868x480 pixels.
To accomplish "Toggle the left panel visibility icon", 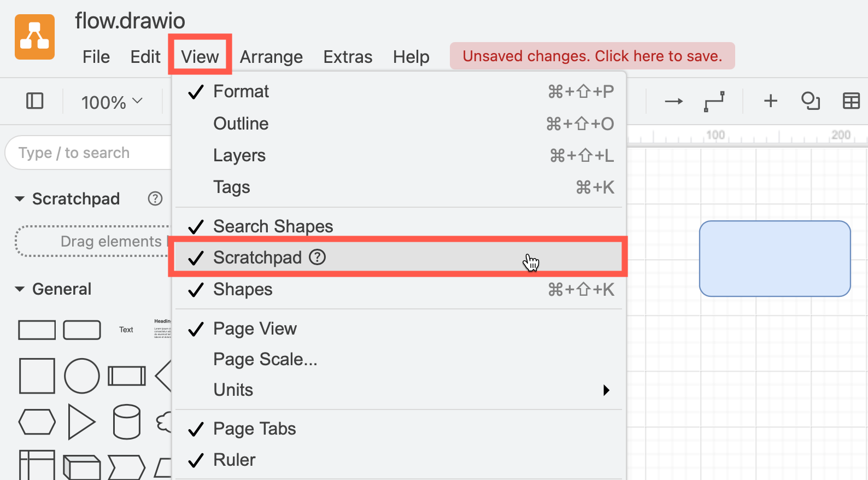I will (34, 101).
